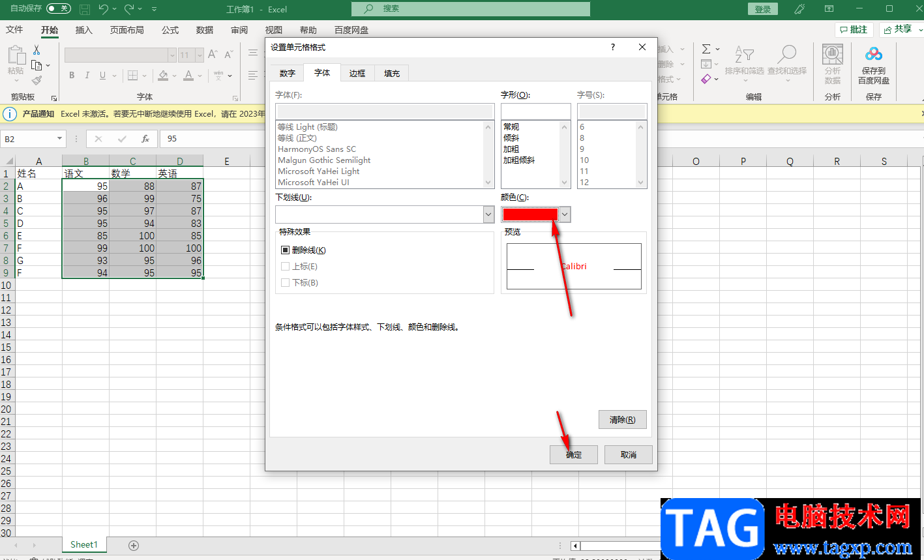Select HarmonyOS Sans SC in font list
This screenshot has height=560, width=924.
(x=317, y=149)
